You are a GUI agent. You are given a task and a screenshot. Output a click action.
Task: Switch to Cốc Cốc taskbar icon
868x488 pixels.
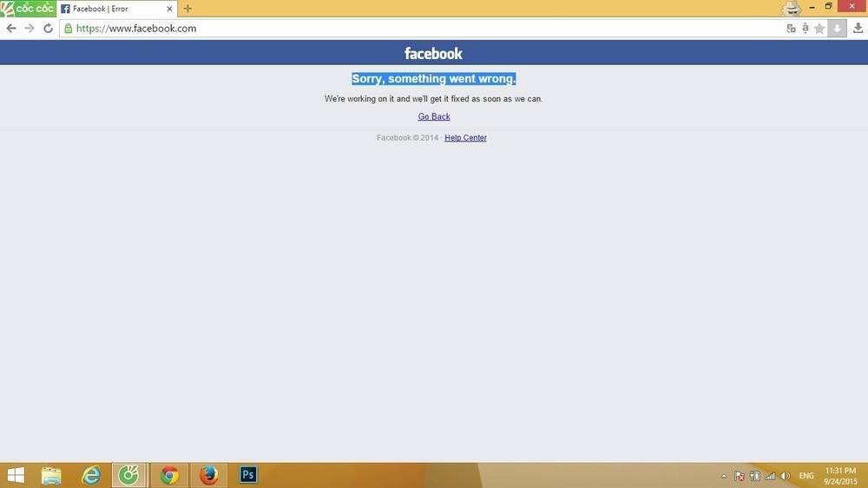pos(129,475)
